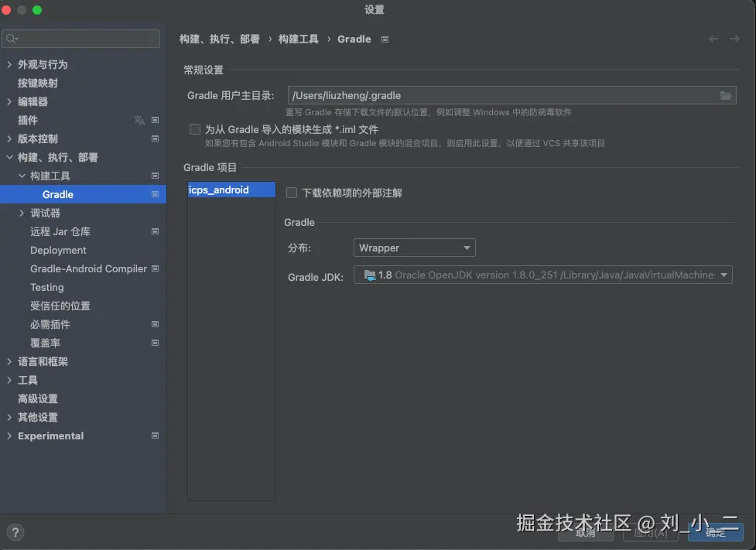The height and width of the screenshot is (550, 756).
Task: Enable 下载依赖项的外部注解 checkbox
Action: tap(292, 193)
